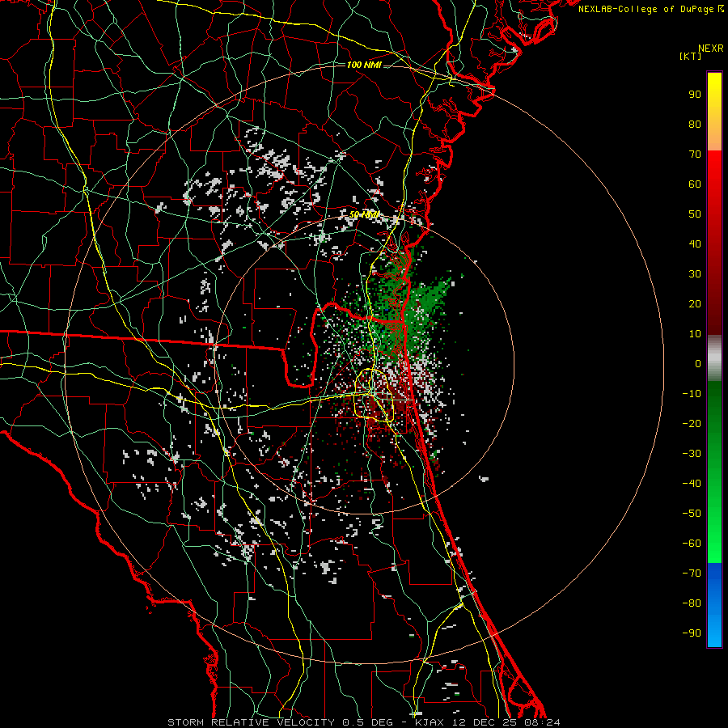Click the -20 value on the velocity scale

692,424
